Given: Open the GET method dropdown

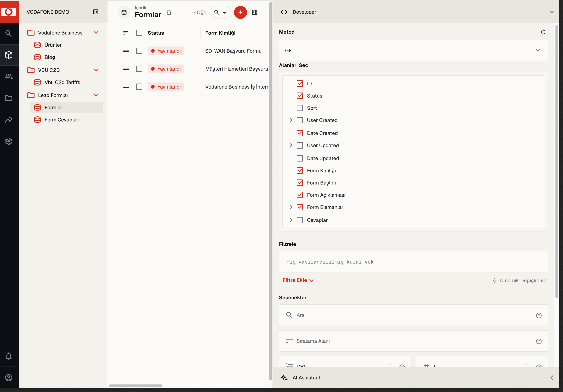Looking at the screenshot, I should 413,50.
